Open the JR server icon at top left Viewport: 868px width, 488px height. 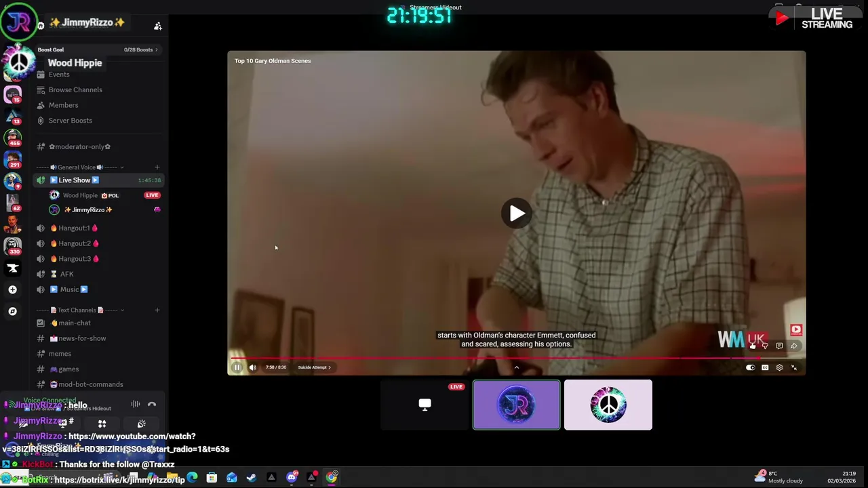tap(18, 22)
